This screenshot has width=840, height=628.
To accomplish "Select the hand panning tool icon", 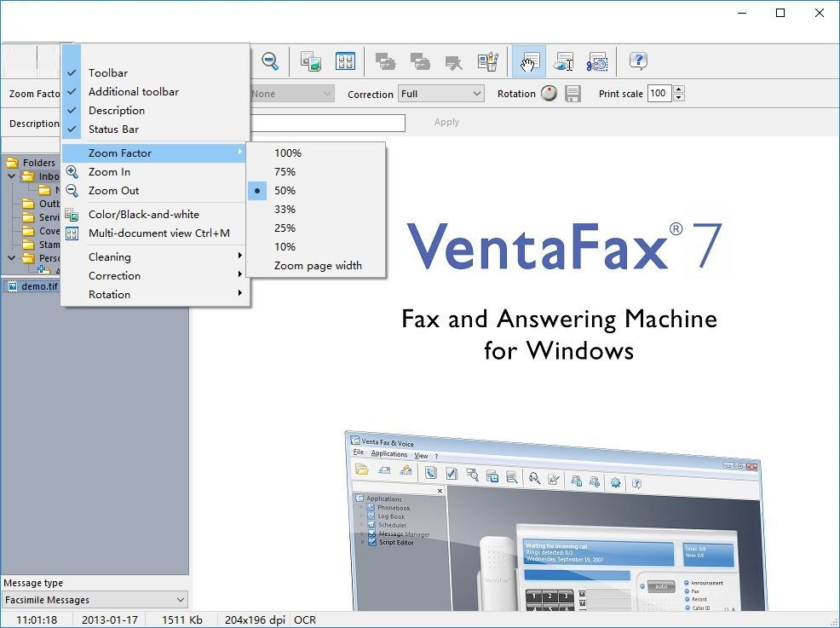I will [x=528, y=61].
